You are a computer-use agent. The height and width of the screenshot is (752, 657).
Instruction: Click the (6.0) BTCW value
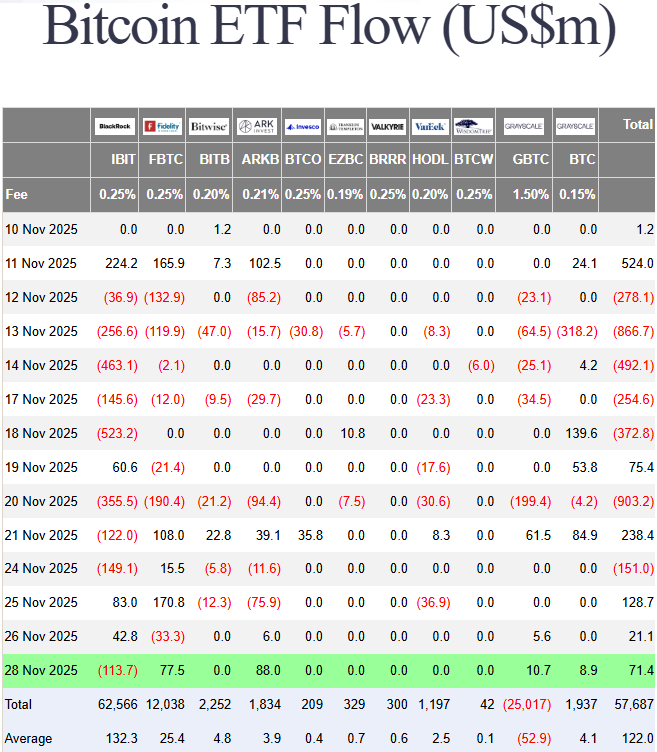(481, 365)
